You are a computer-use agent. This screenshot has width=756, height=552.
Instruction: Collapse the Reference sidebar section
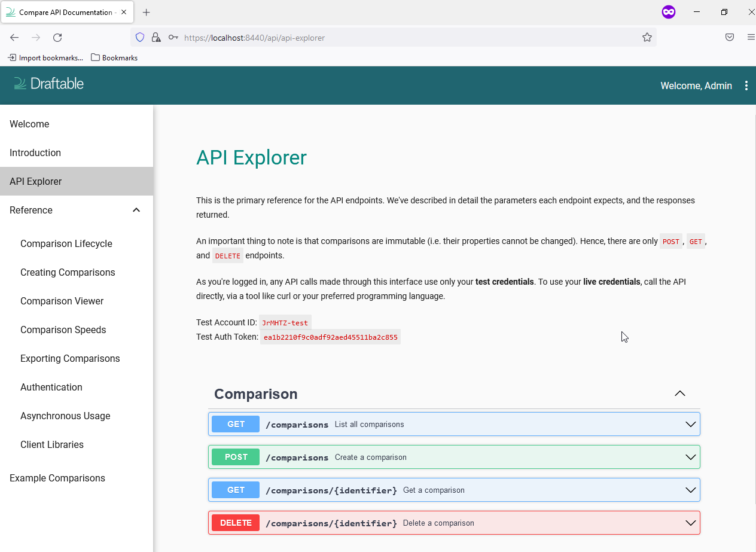pos(136,210)
